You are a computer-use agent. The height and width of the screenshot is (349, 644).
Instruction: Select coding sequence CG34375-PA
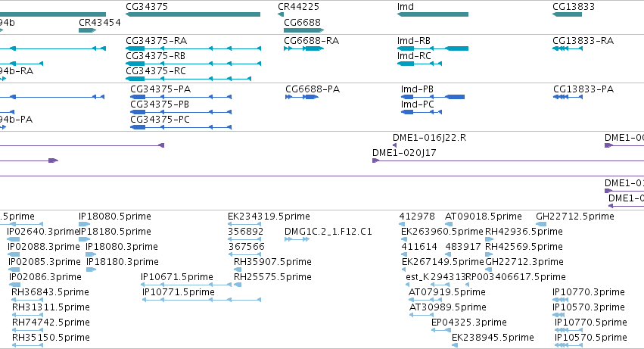181,97
